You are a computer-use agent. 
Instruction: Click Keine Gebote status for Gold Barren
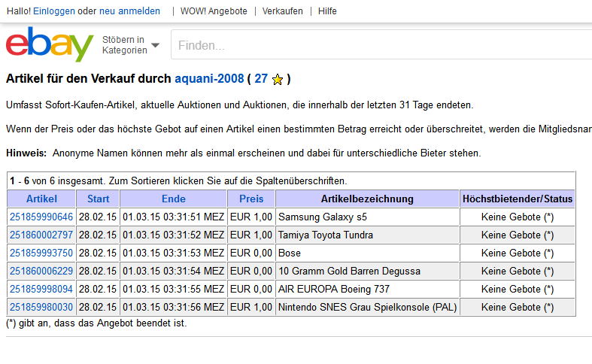click(518, 271)
